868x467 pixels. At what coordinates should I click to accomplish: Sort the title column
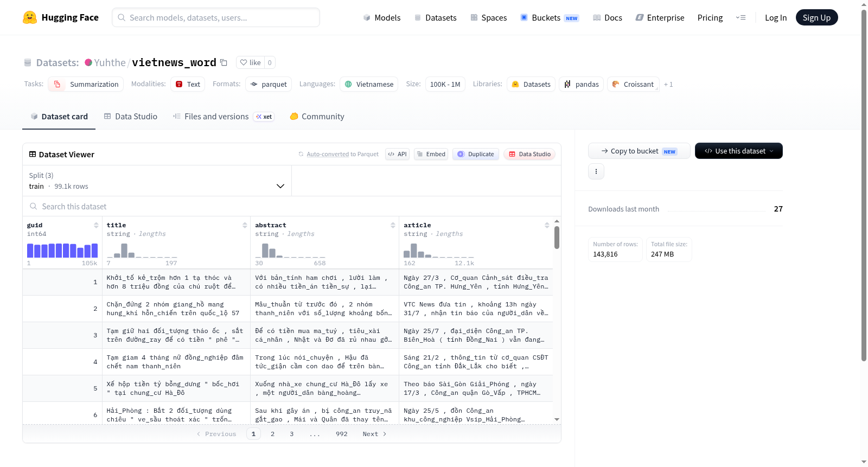pos(245,225)
